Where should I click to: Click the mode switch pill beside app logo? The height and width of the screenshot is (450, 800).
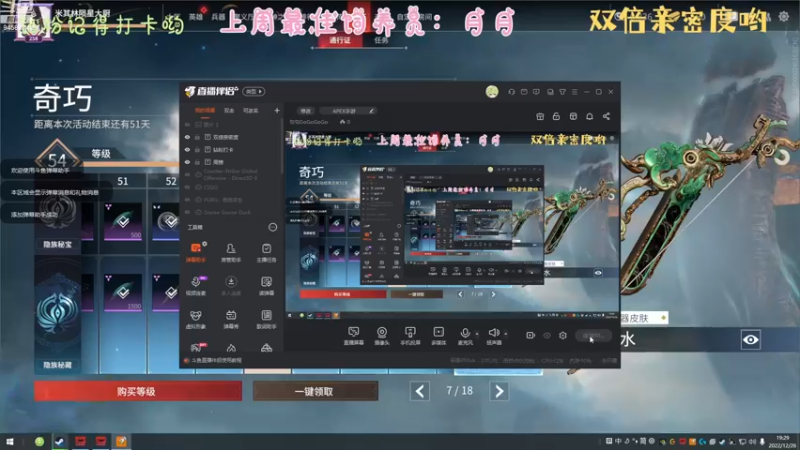point(254,92)
